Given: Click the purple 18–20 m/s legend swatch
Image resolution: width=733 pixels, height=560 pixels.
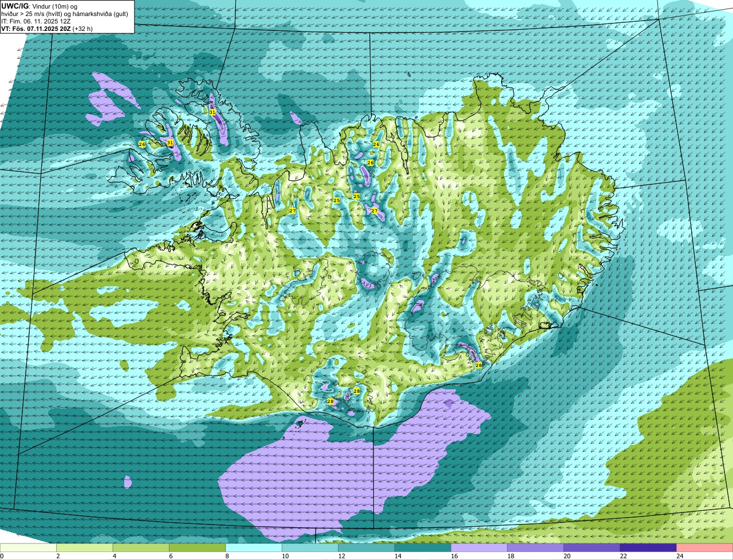Looking at the screenshot, I should point(536,547).
